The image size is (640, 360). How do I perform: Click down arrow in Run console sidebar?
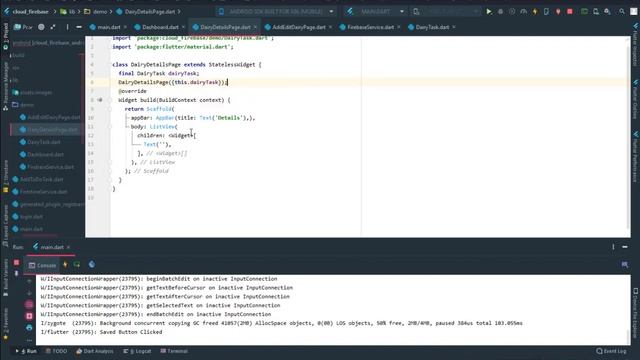[29, 293]
